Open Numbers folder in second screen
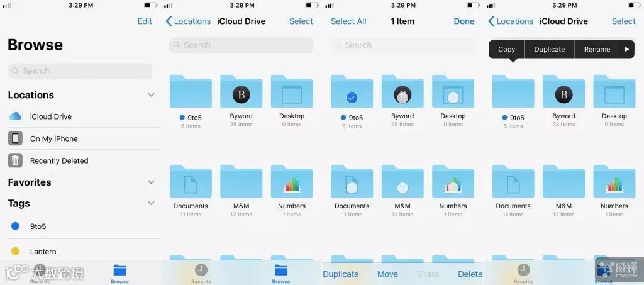 (x=292, y=182)
